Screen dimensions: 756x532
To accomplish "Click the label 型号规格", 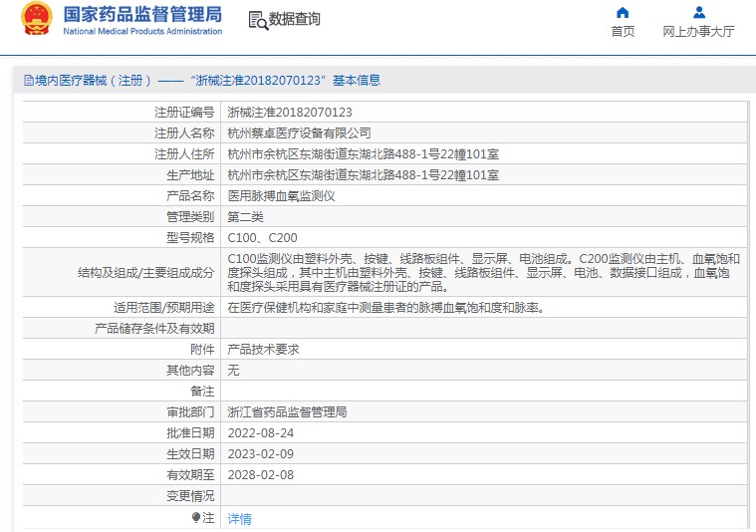I will tap(190, 238).
